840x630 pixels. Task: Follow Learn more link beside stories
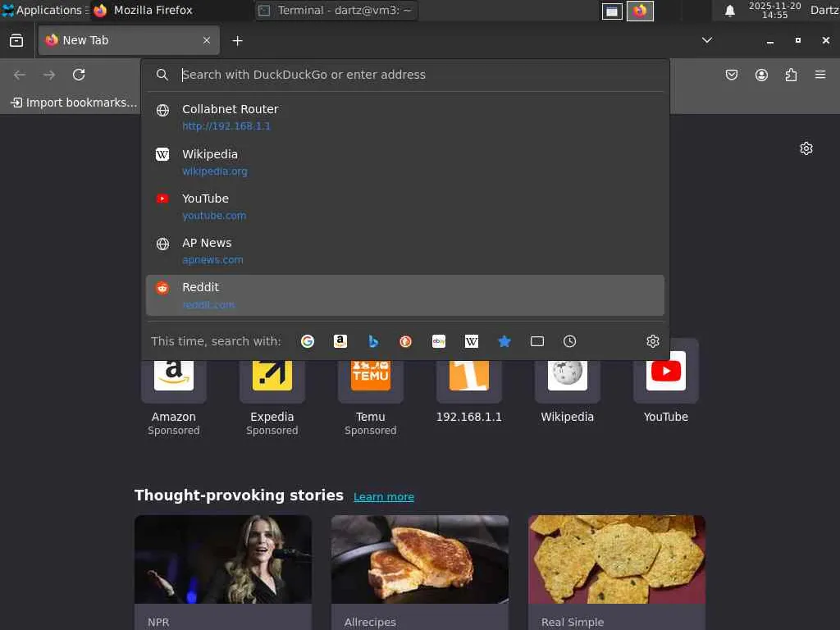tap(384, 496)
